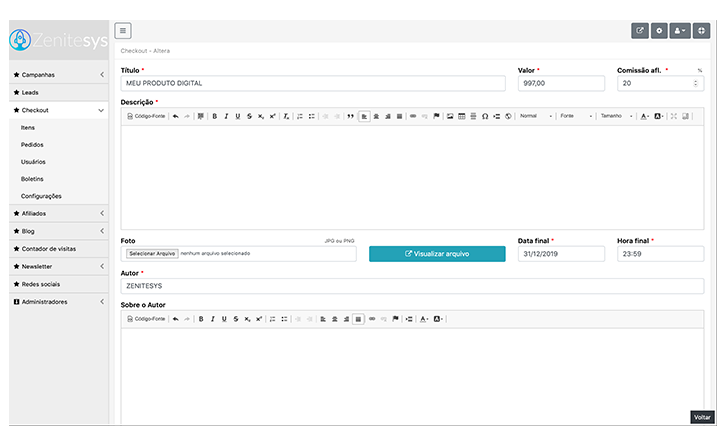Screen dimensions: 720x440
Task: Click the settings gear icon in top bar
Action: (x=660, y=31)
